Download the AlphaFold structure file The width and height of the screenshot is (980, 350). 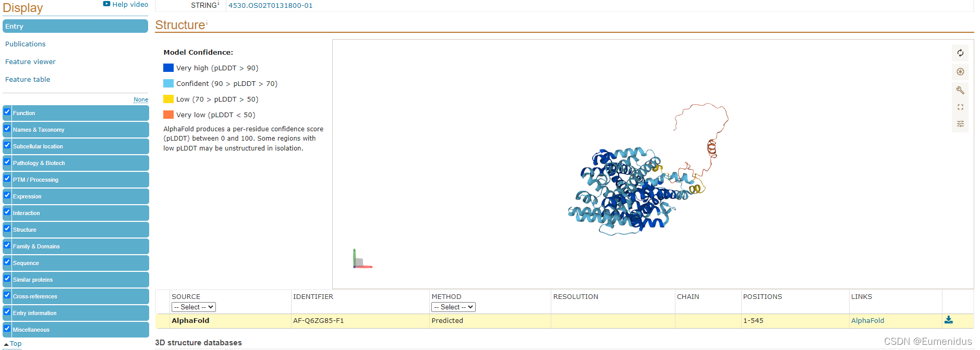[949, 320]
